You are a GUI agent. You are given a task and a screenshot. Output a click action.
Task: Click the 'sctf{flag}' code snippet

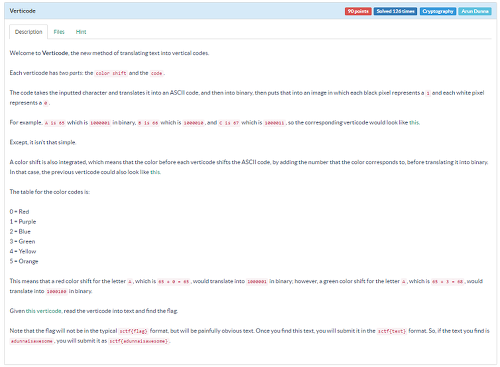click(x=133, y=331)
